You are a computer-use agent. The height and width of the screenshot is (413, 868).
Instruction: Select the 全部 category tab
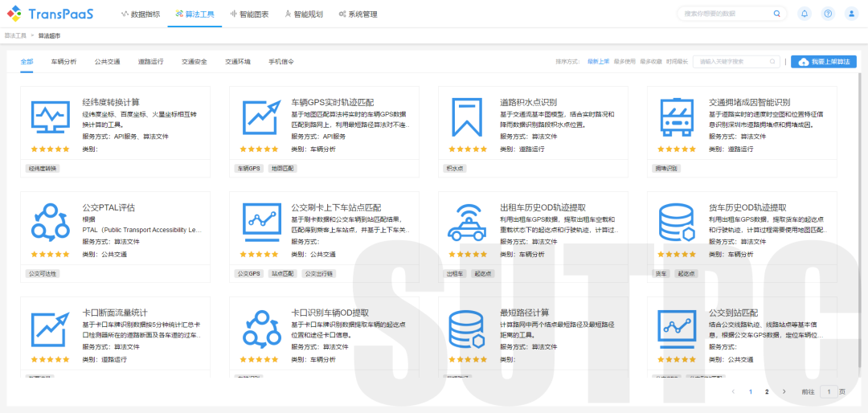tap(27, 62)
